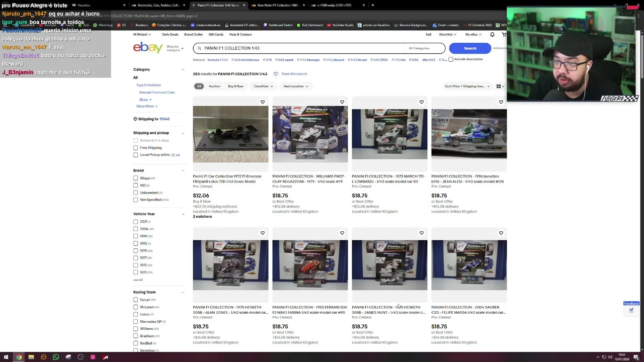The width and height of the screenshot is (644, 362).
Task: Open the Kick Dashboard bookmark
Action: tap(310, 25)
